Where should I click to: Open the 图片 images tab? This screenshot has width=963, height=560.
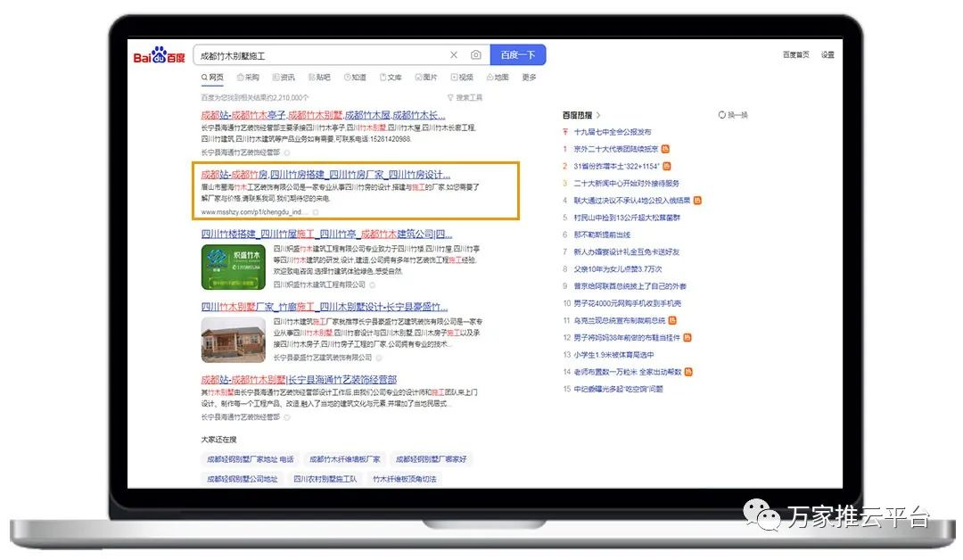tap(426, 78)
